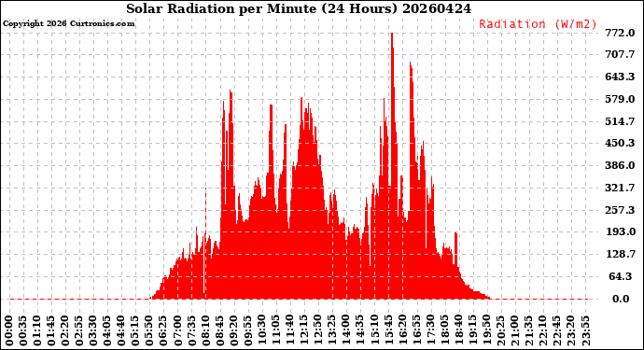Click the x-axis time label 02:20
This screenshot has width=644, height=350.
click(x=66, y=331)
